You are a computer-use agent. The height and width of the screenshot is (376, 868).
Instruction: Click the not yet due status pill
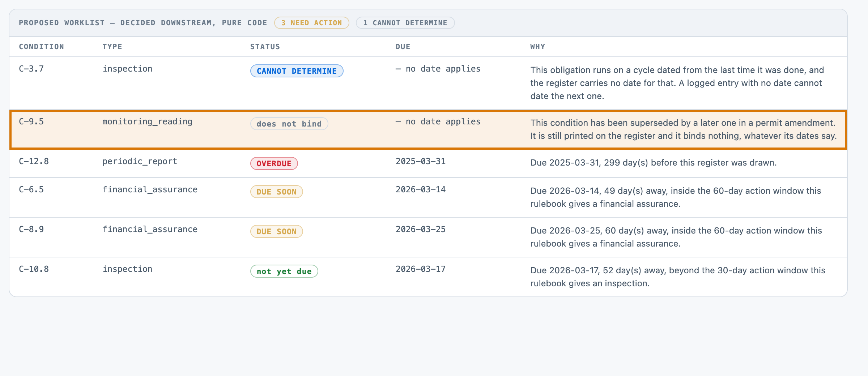point(284,271)
